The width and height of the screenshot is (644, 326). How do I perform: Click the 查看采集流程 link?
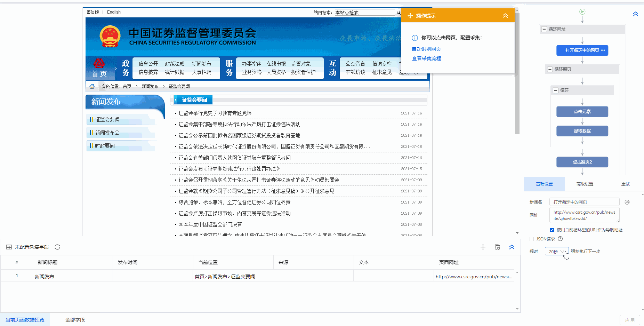[426, 58]
